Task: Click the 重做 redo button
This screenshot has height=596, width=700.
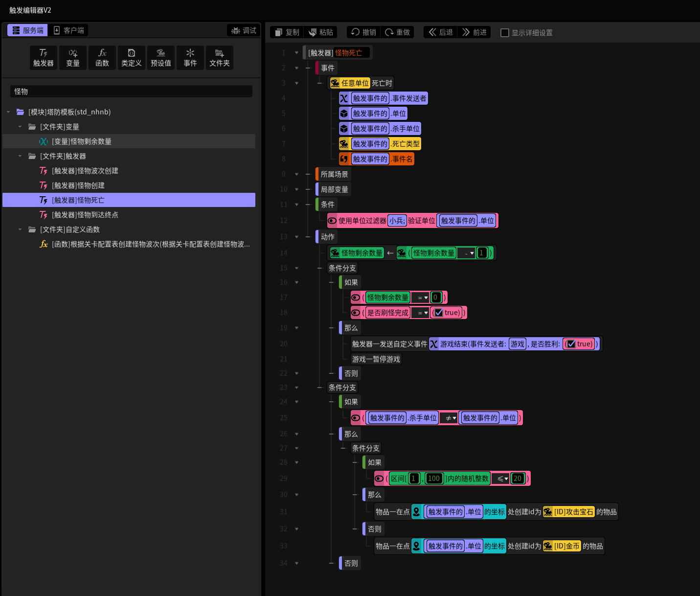Action: (397, 32)
